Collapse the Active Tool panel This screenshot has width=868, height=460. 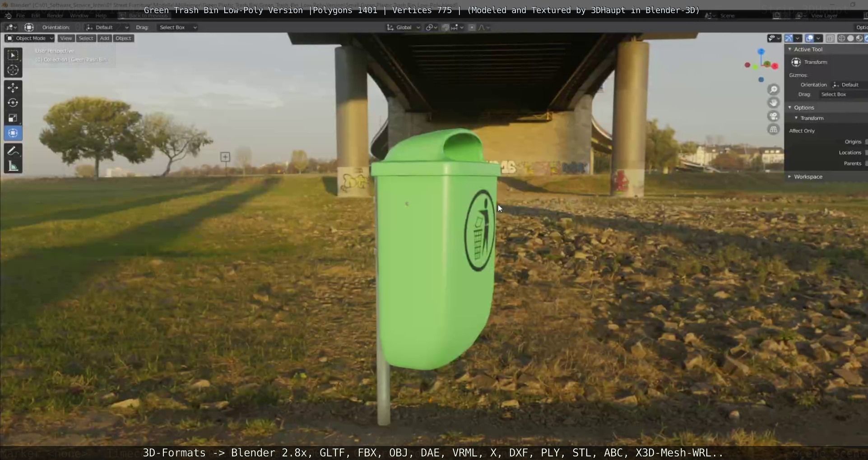790,49
